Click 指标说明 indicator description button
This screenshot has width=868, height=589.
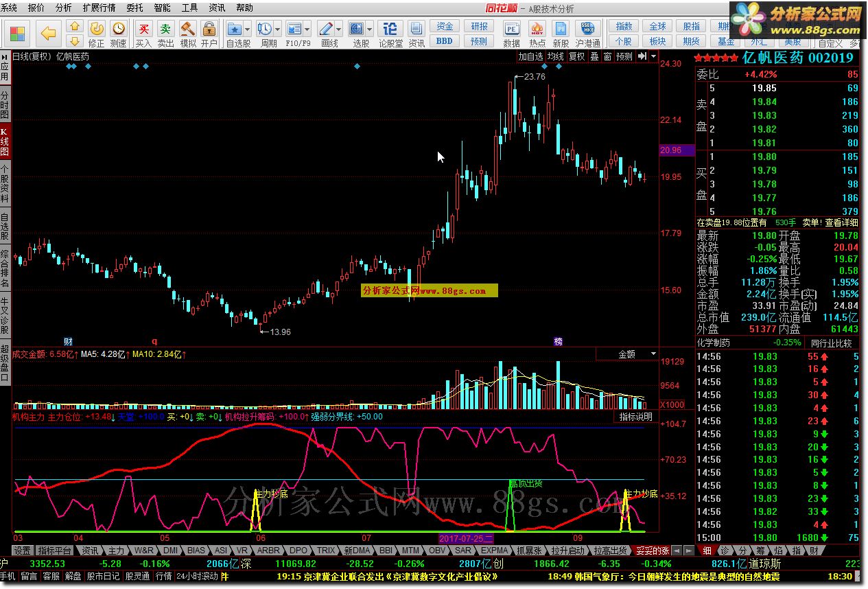pos(636,417)
